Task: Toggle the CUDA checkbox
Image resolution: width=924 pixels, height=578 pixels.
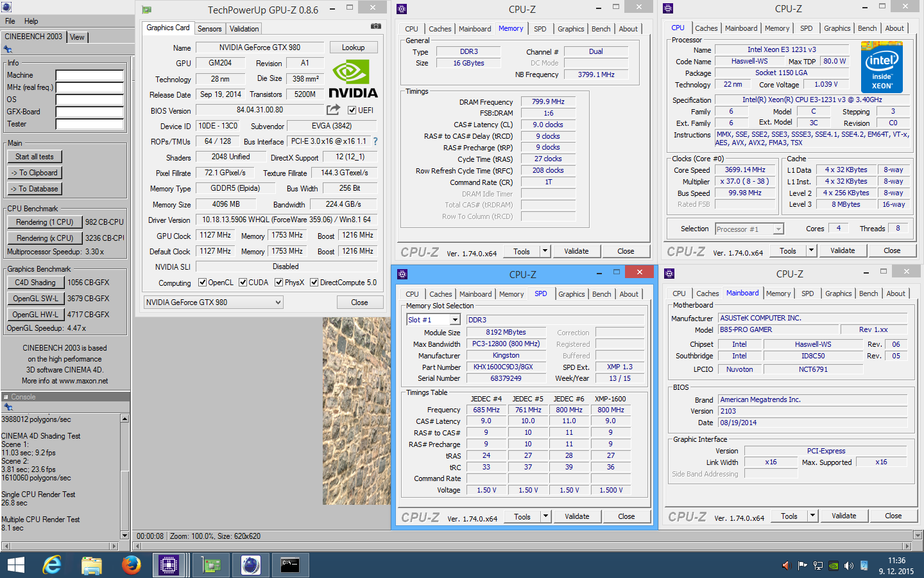Action: coord(243,282)
